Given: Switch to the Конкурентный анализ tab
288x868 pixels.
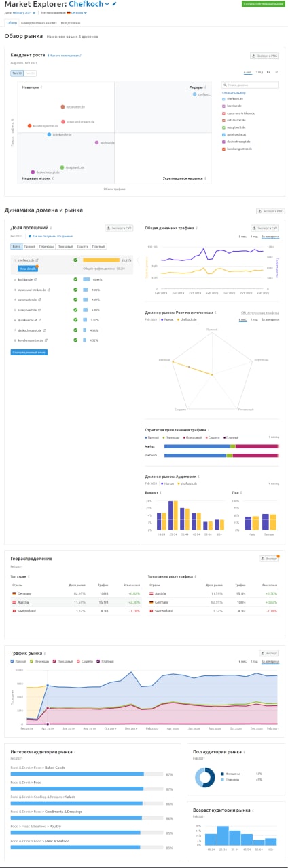Looking at the screenshot, I should click(x=39, y=22).
